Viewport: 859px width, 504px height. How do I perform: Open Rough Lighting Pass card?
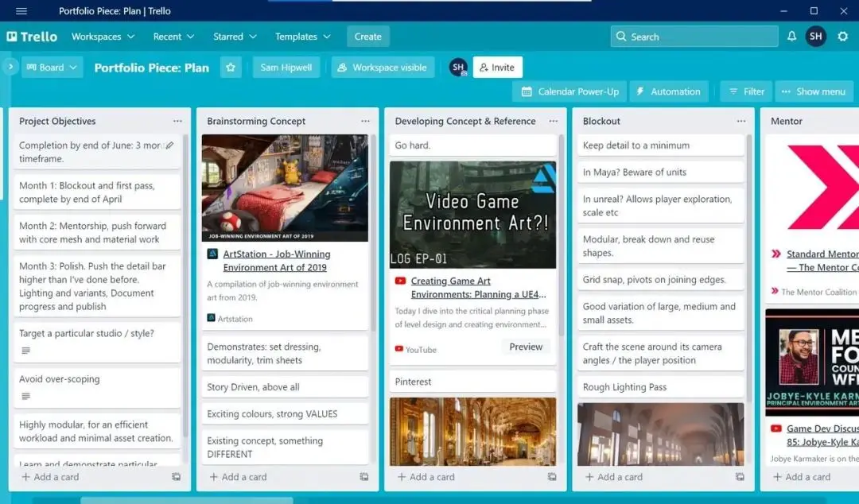point(661,387)
